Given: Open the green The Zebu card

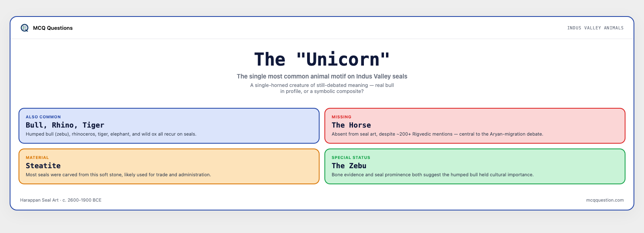Looking at the screenshot, I should [x=475, y=166].
